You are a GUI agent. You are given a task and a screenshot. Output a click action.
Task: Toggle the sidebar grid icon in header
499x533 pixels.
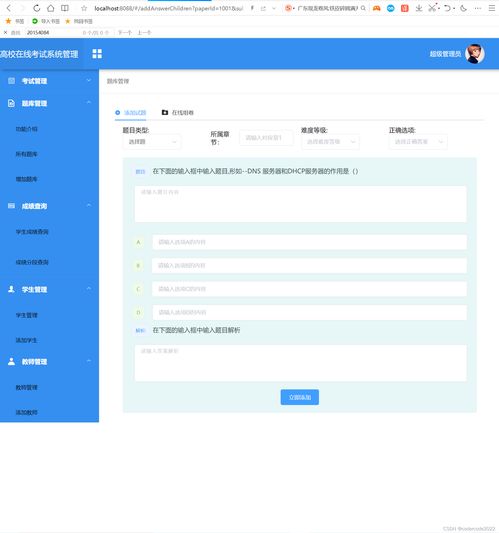pos(97,54)
